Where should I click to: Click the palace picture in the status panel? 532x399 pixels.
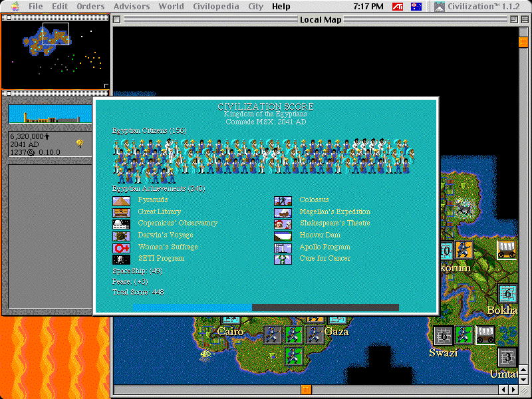[50, 114]
